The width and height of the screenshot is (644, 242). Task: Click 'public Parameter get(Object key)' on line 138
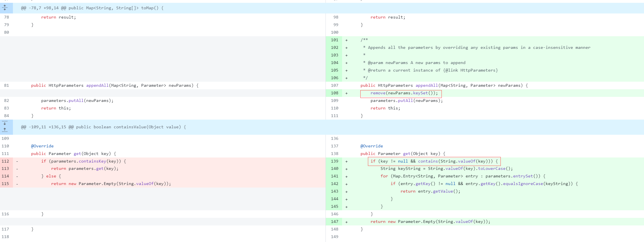(x=403, y=154)
